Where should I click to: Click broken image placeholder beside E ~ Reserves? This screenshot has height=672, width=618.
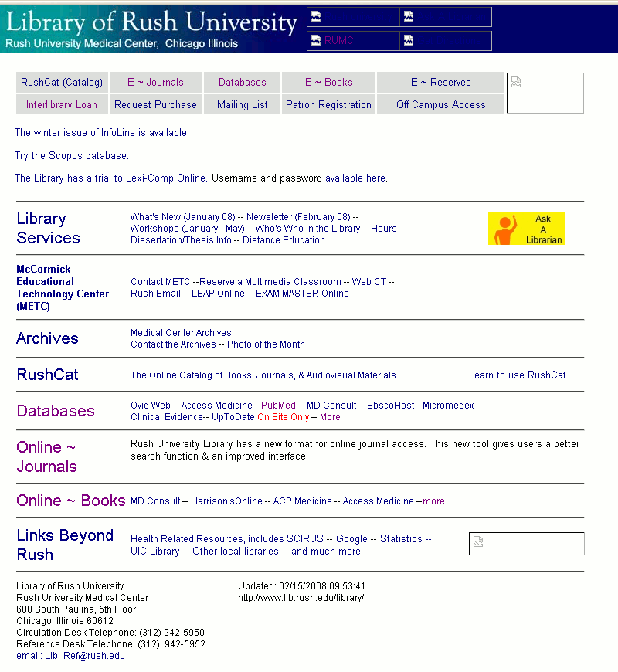coord(545,93)
